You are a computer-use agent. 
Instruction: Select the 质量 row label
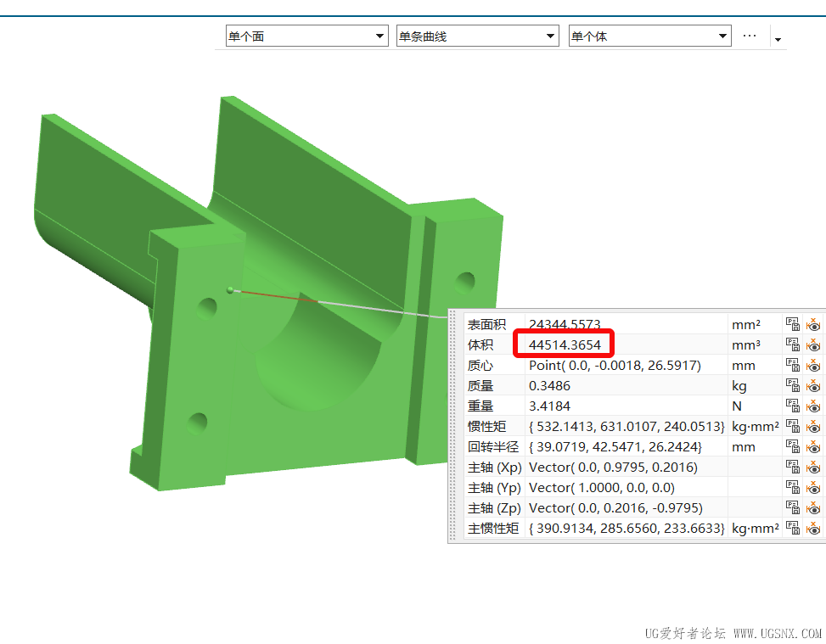click(480, 386)
